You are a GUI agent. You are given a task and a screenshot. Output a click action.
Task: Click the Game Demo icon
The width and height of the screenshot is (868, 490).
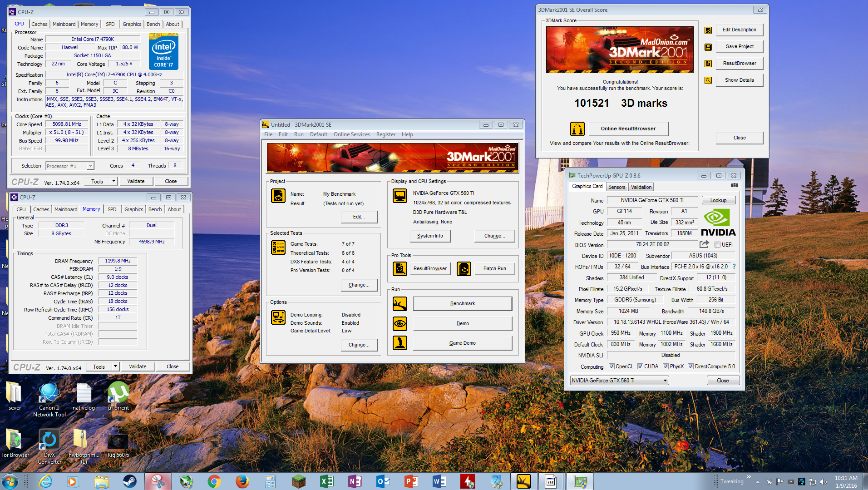[400, 343]
